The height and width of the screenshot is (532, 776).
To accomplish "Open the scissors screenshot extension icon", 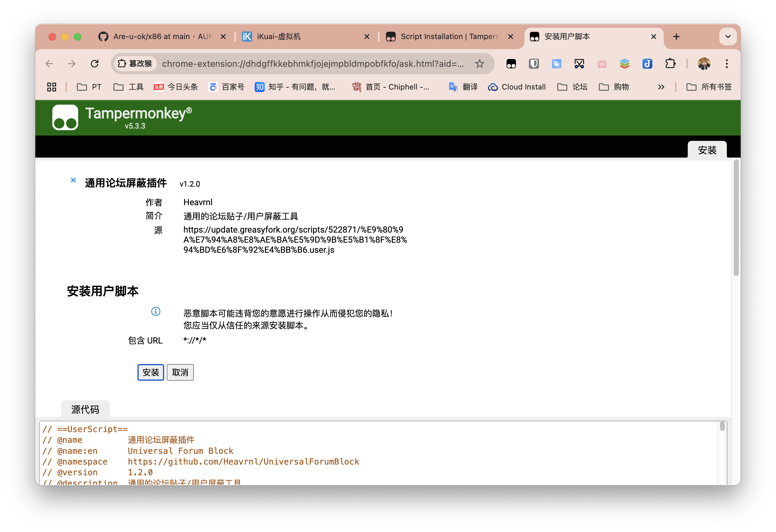I will pos(579,63).
